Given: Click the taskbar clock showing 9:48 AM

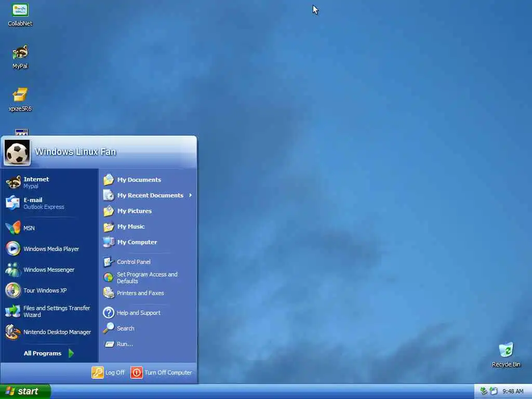Looking at the screenshot, I should click(x=513, y=392).
